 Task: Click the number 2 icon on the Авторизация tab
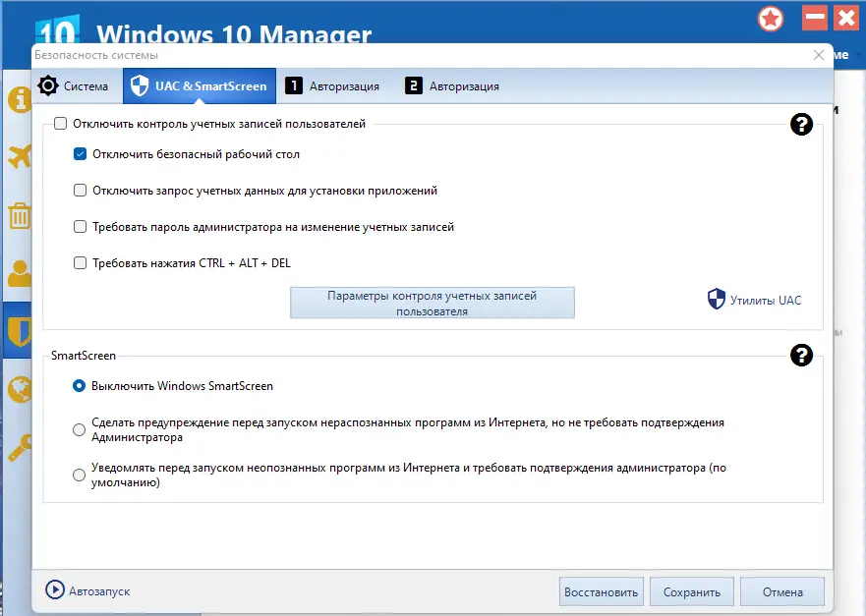413,85
